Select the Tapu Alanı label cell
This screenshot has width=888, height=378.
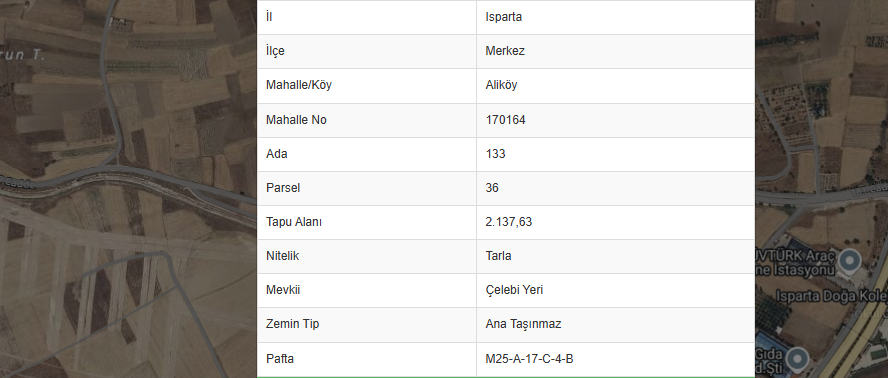click(x=367, y=222)
